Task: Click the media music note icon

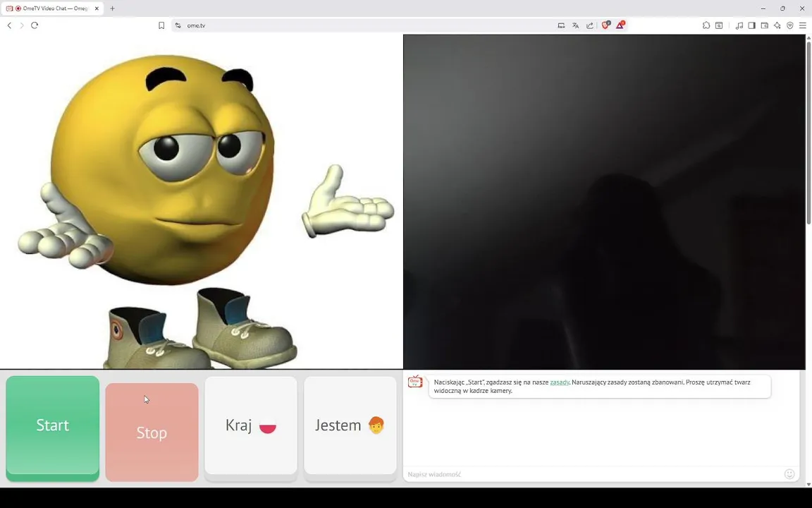Action: pos(739,25)
